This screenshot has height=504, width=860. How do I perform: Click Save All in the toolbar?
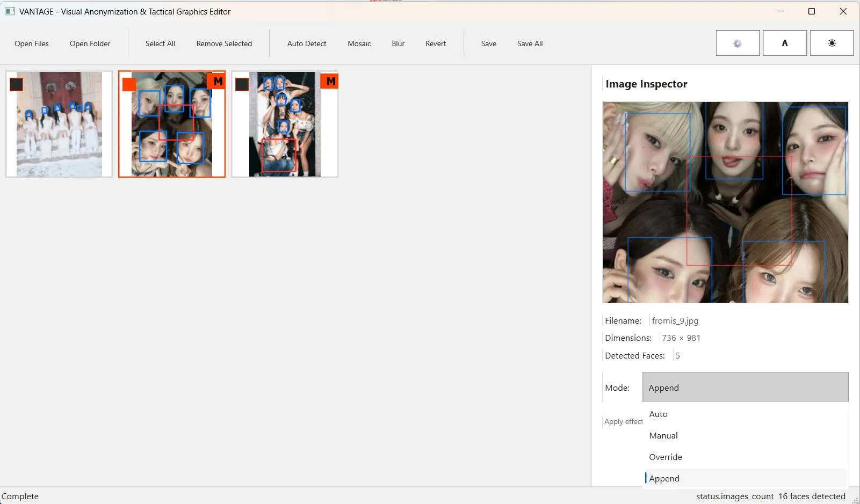(530, 44)
